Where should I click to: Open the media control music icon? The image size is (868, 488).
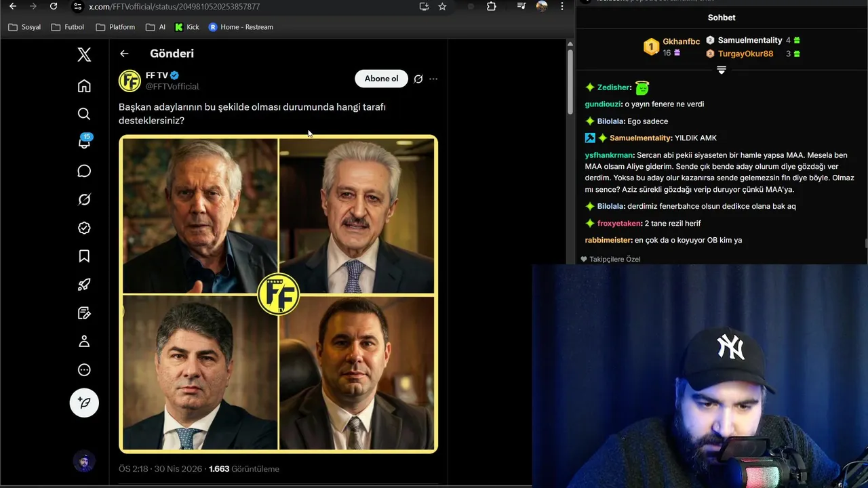[521, 6]
